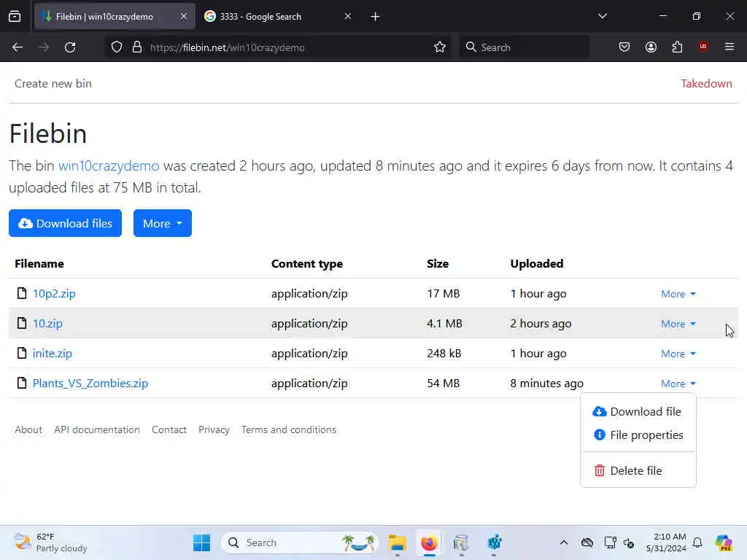The image size is (747, 560).
Task: Click the Firefox taskbar icon
Action: (x=429, y=542)
